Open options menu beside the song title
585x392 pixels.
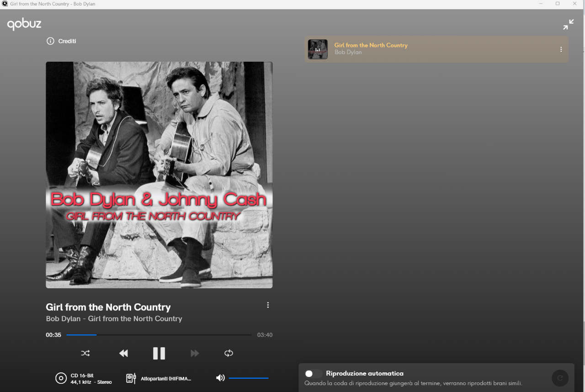(x=268, y=305)
